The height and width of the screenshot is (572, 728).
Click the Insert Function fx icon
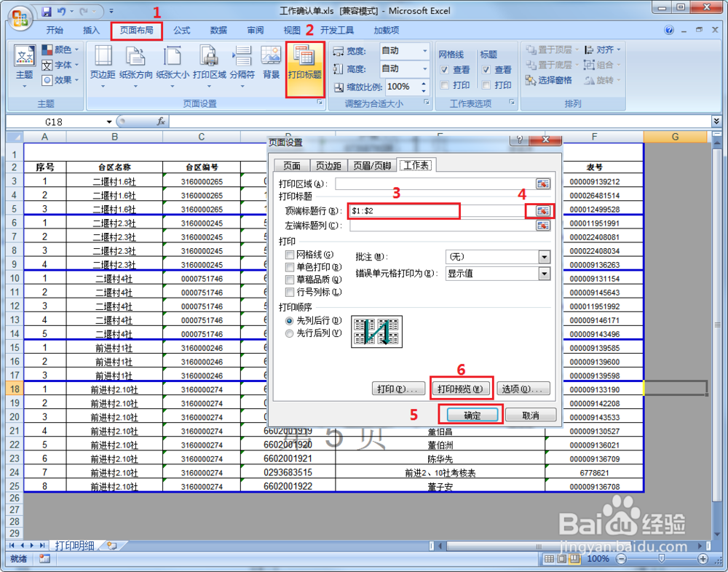(x=161, y=122)
